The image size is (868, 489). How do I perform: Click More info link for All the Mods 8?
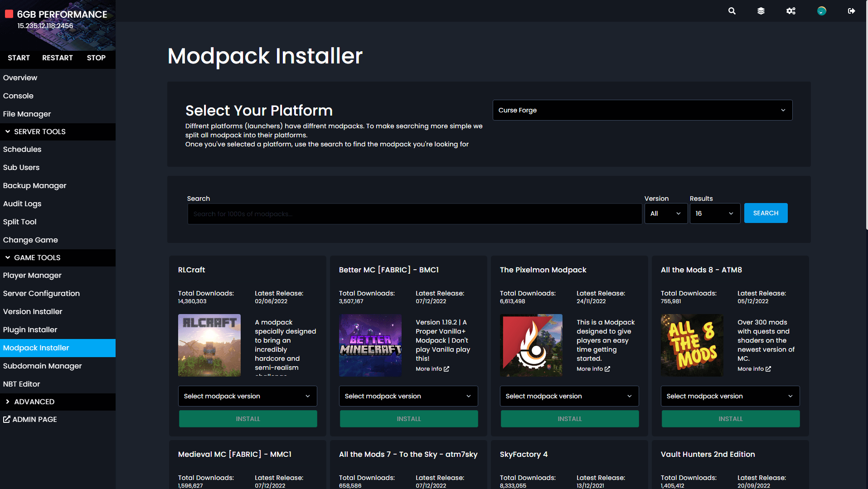[754, 369]
